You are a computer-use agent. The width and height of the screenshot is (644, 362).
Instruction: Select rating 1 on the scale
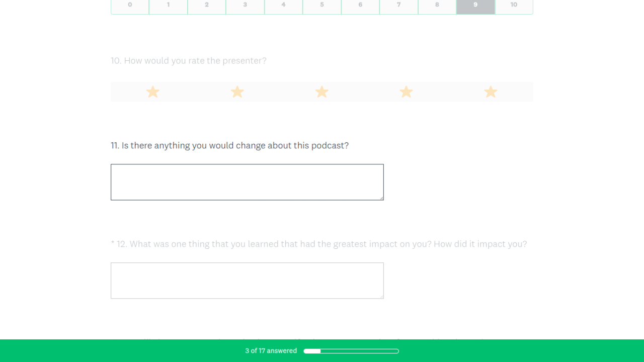coord(168,6)
